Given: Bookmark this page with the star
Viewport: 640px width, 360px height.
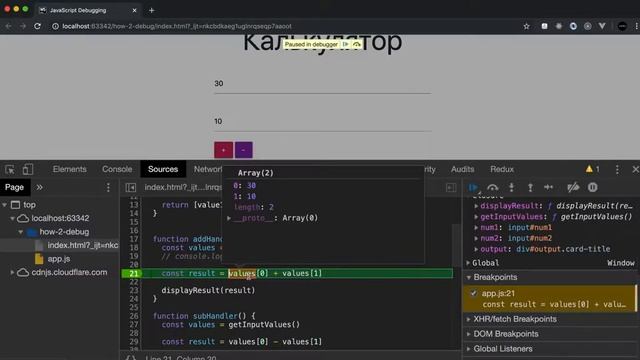Looking at the screenshot, I should 527,26.
